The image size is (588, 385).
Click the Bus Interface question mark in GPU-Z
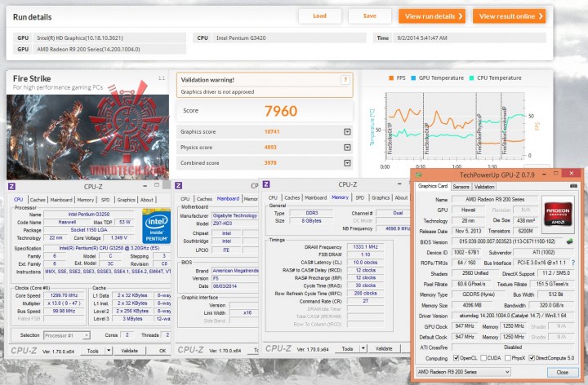pos(573,263)
